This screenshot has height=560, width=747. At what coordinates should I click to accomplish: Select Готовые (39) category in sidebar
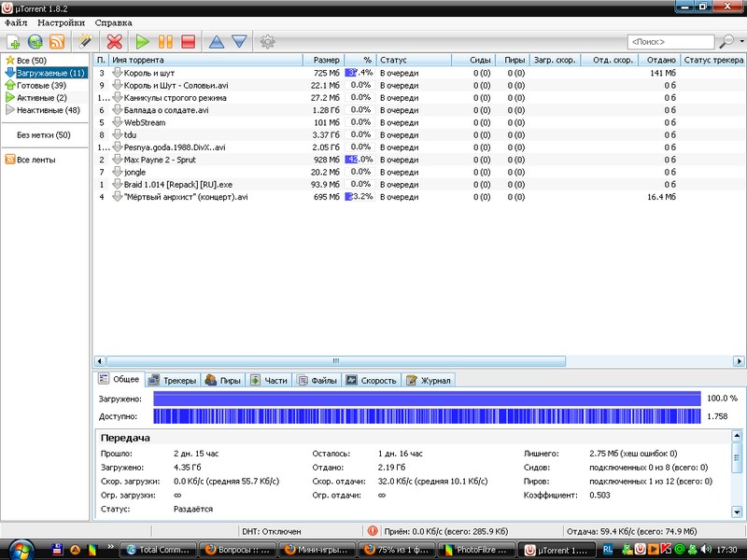coord(34,85)
